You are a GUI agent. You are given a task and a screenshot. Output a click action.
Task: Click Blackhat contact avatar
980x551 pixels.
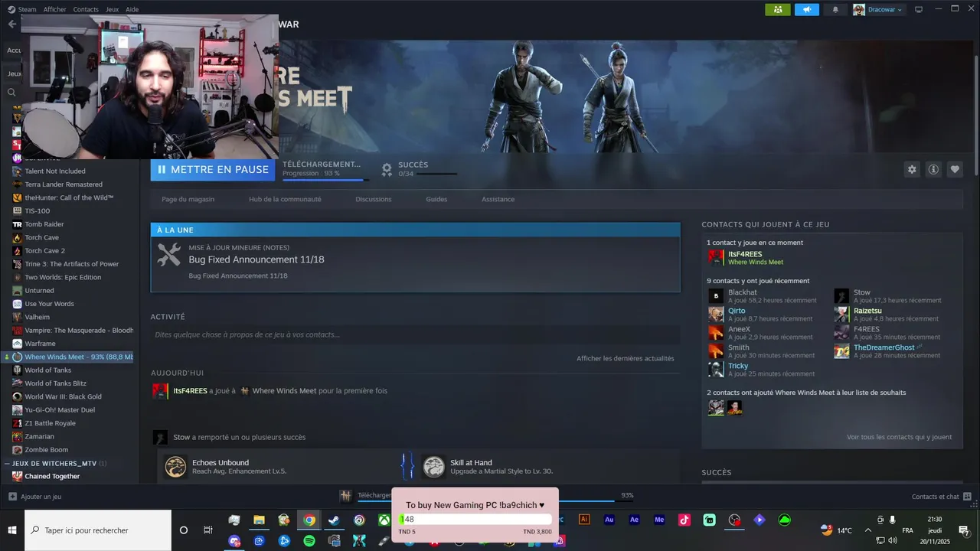point(716,295)
